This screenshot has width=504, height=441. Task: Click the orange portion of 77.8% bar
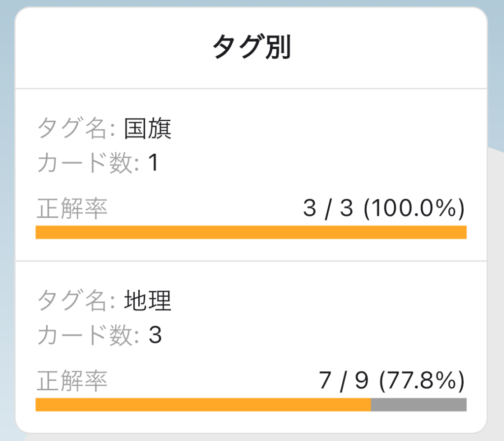point(203,405)
